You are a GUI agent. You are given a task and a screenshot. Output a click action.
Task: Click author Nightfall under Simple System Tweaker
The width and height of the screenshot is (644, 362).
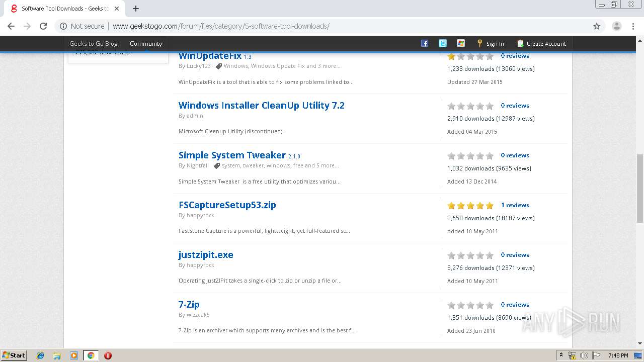[198, 165]
